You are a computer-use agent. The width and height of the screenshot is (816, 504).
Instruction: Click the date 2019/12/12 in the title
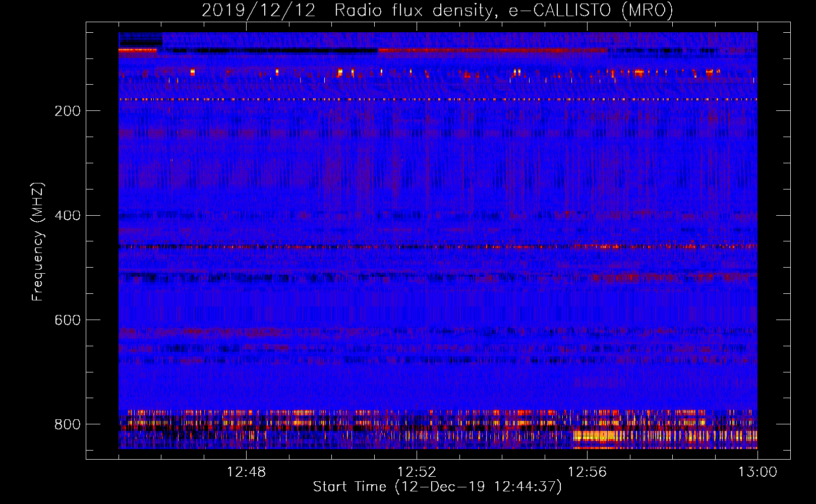(x=259, y=11)
